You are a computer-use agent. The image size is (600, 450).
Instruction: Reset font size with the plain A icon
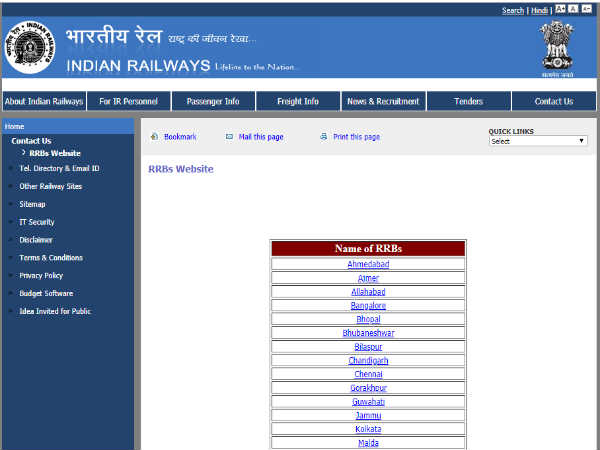click(573, 9)
